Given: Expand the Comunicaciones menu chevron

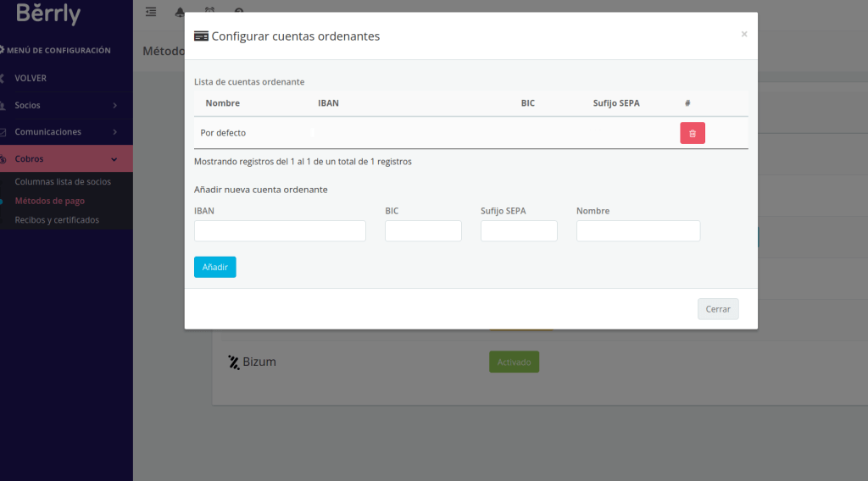Looking at the screenshot, I should point(114,131).
